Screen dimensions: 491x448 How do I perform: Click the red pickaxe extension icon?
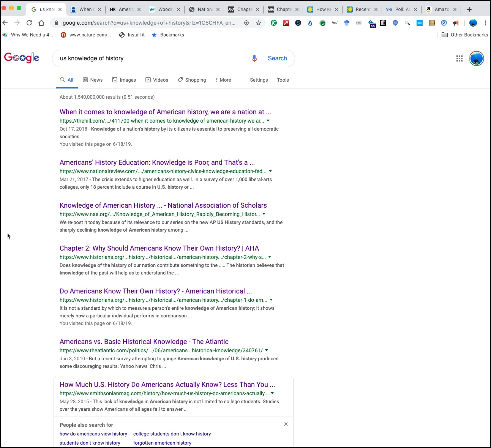pos(286,23)
